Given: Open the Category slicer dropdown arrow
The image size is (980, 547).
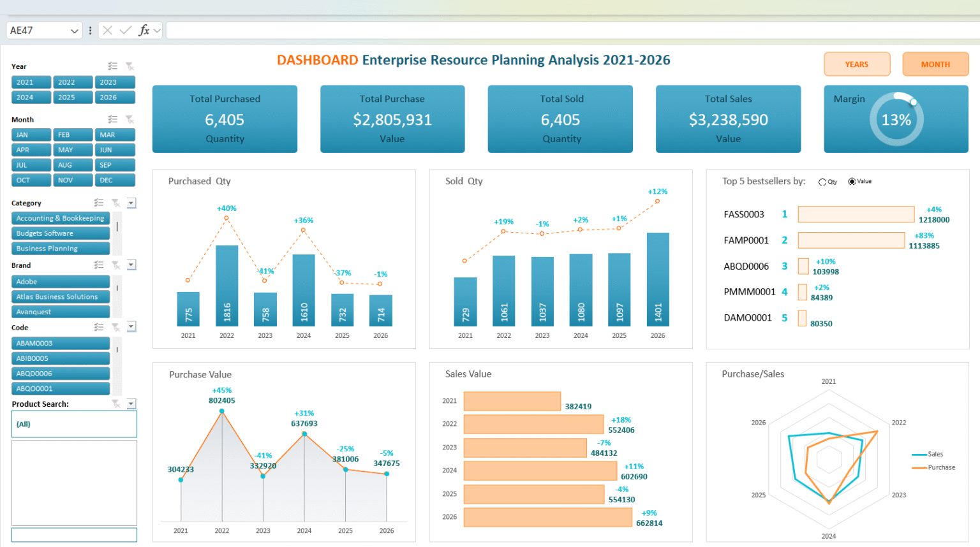Looking at the screenshot, I should [x=131, y=203].
